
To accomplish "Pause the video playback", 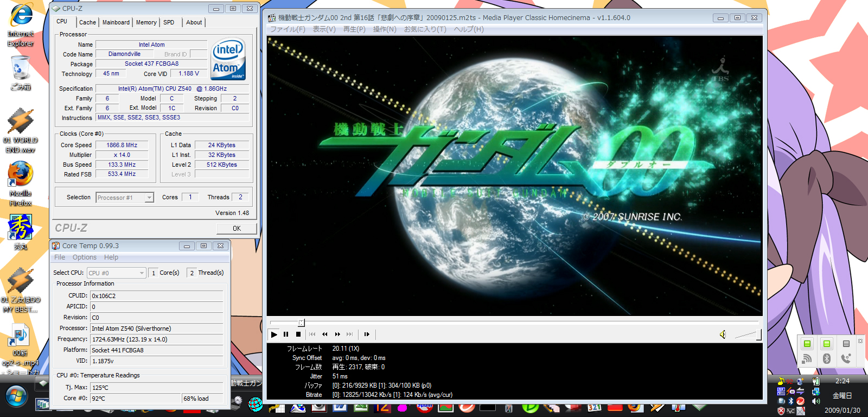I will click(x=286, y=334).
